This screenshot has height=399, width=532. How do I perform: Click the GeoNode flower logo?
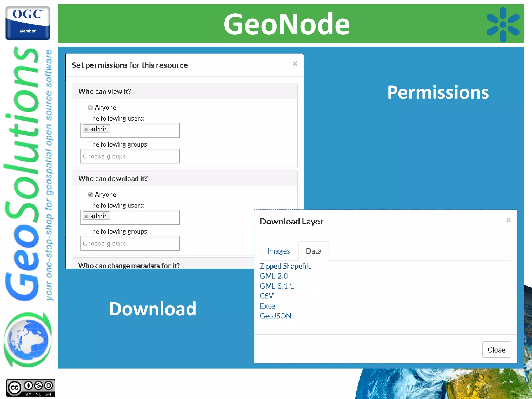[503, 24]
